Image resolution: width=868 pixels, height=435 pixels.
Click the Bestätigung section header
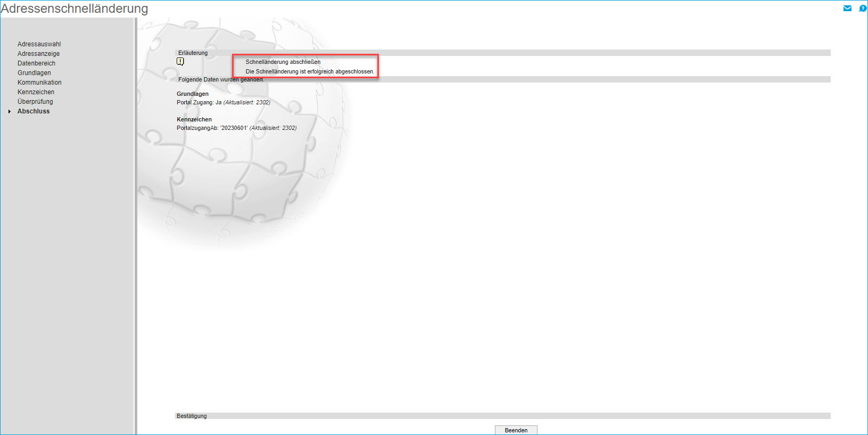click(x=503, y=416)
